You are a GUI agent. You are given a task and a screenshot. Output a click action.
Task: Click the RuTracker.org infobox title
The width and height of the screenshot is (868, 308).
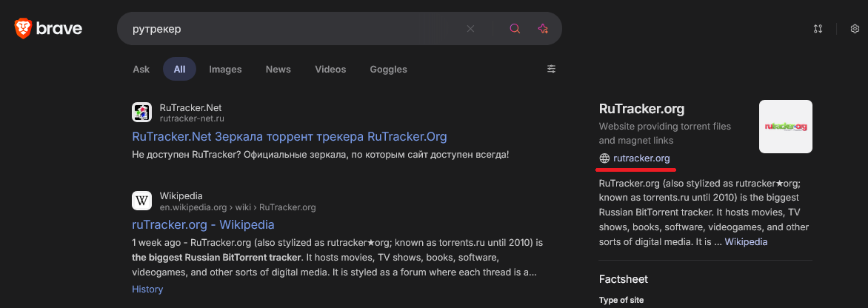click(641, 108)
